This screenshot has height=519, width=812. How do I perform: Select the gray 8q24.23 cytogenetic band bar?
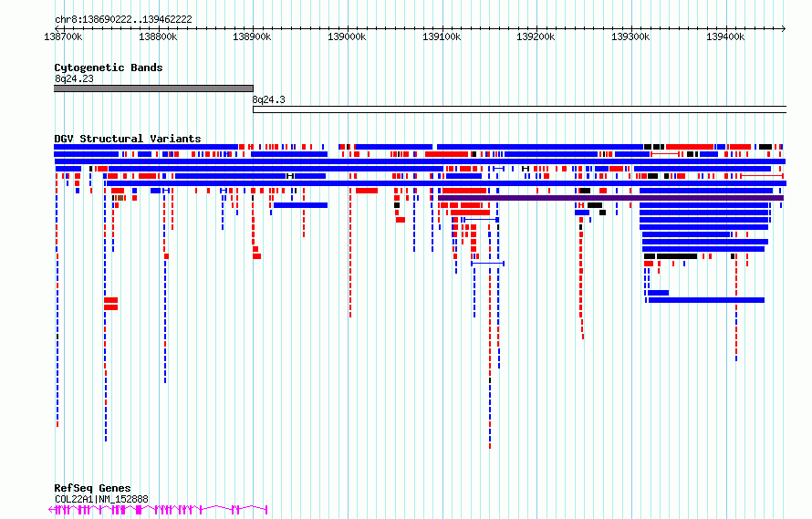[x=154, y=88]
